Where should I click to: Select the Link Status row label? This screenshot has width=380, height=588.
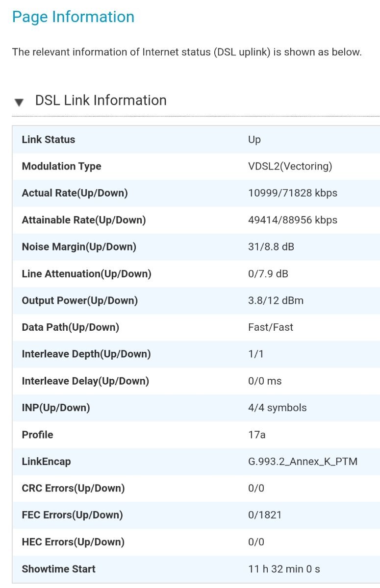49,140
